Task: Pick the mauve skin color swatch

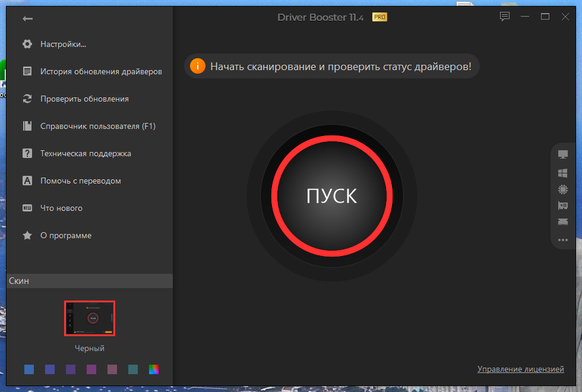Action: click(x=112, y=369)
